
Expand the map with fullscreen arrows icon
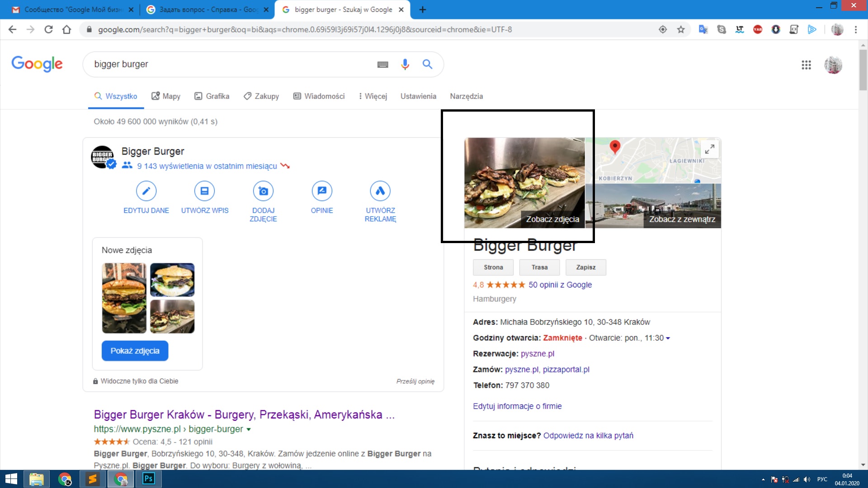click(710, 149)
